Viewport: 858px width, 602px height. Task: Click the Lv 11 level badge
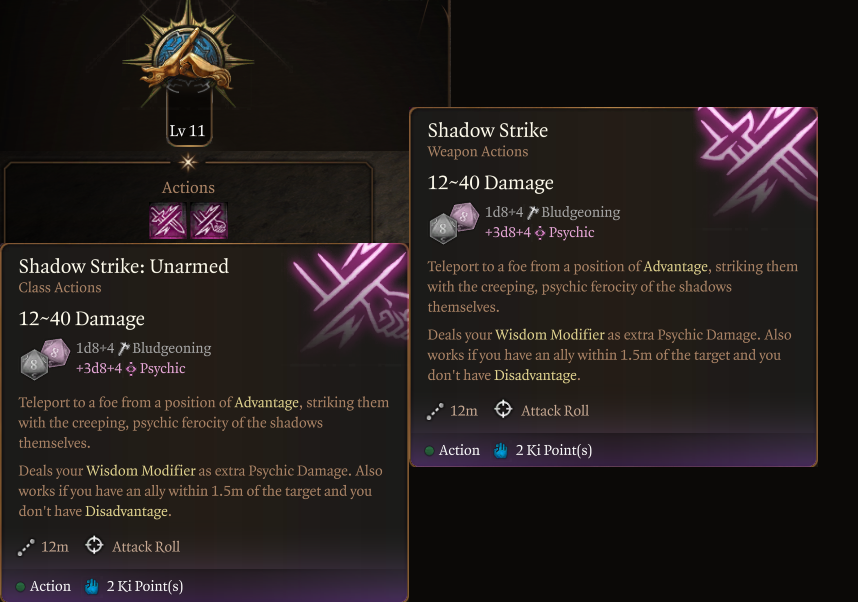coord(188,130)
